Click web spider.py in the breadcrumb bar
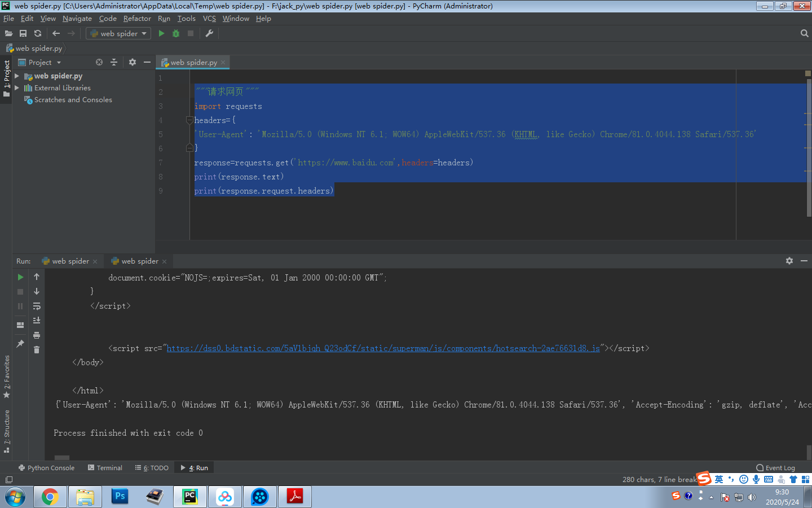The height and width of the screenshot is (508, 812). (x=34, y=48)
